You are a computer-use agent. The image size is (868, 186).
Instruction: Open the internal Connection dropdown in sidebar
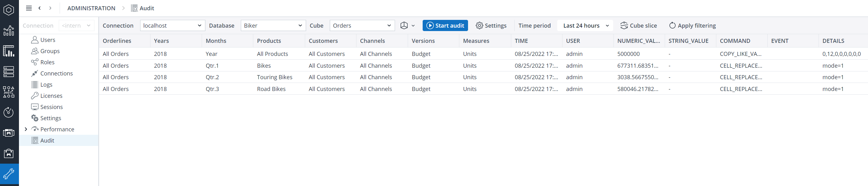click(76, 25)
